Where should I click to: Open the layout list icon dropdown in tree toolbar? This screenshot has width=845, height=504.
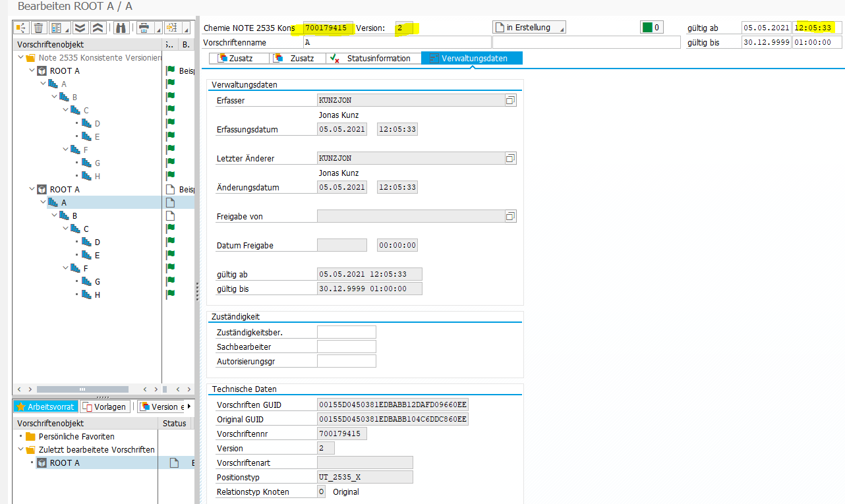pos(60,28)
